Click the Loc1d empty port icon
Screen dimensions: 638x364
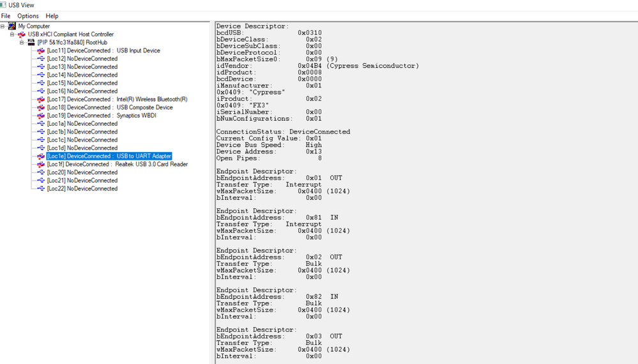click(41, 148)
